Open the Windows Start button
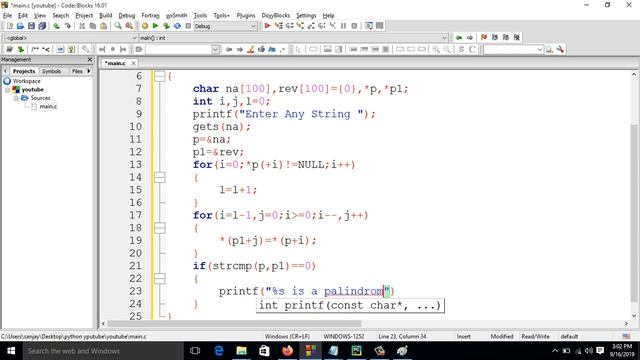Screen dimensions: 640x360 click(11, 351)
